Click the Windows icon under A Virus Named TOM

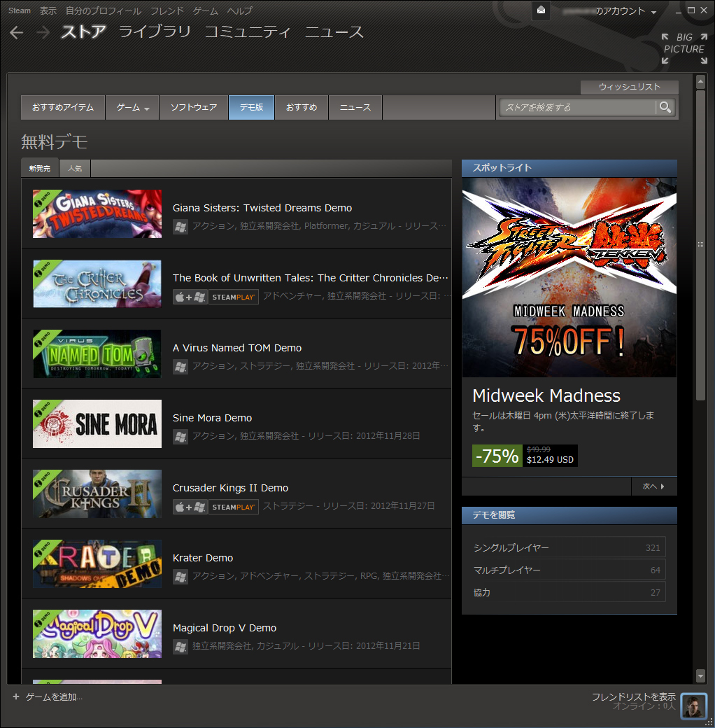click(x=180, y=367)
